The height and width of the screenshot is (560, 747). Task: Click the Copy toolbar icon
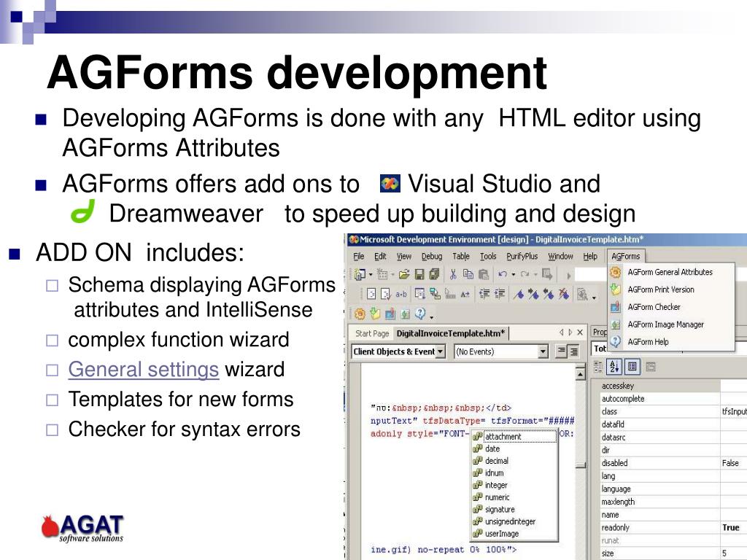click(x=468, y=274)
